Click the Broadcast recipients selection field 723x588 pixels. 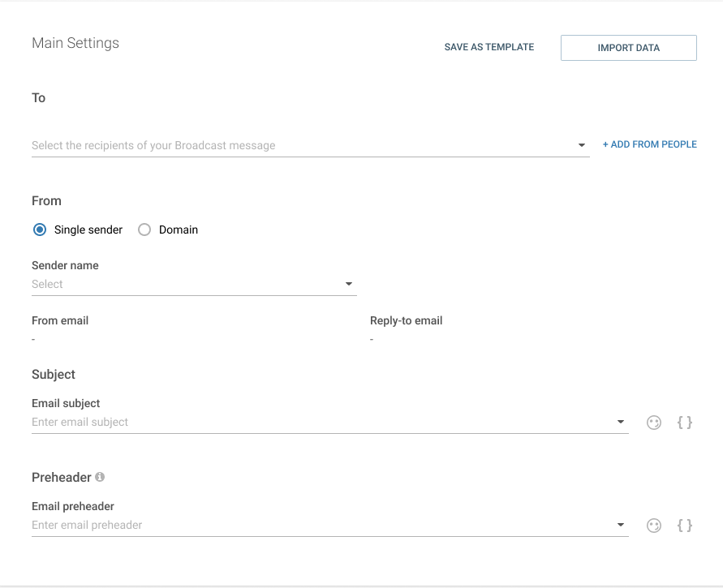(x=300, y=145)
